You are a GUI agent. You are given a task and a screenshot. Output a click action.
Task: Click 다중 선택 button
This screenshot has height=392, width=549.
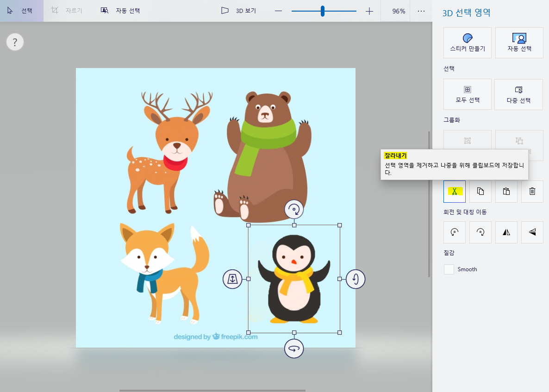pyautogui.click(x=518, y=94)
